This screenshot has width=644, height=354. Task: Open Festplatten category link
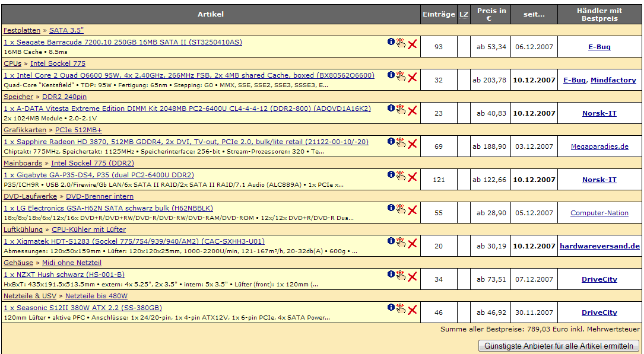coord(22,30)
